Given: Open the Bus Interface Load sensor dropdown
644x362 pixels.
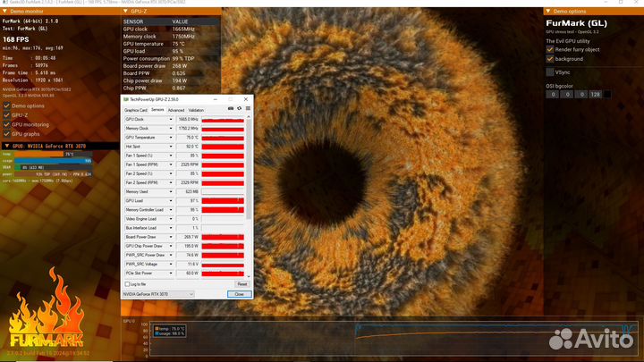Looking at the screenshot, I should point(171,228).
